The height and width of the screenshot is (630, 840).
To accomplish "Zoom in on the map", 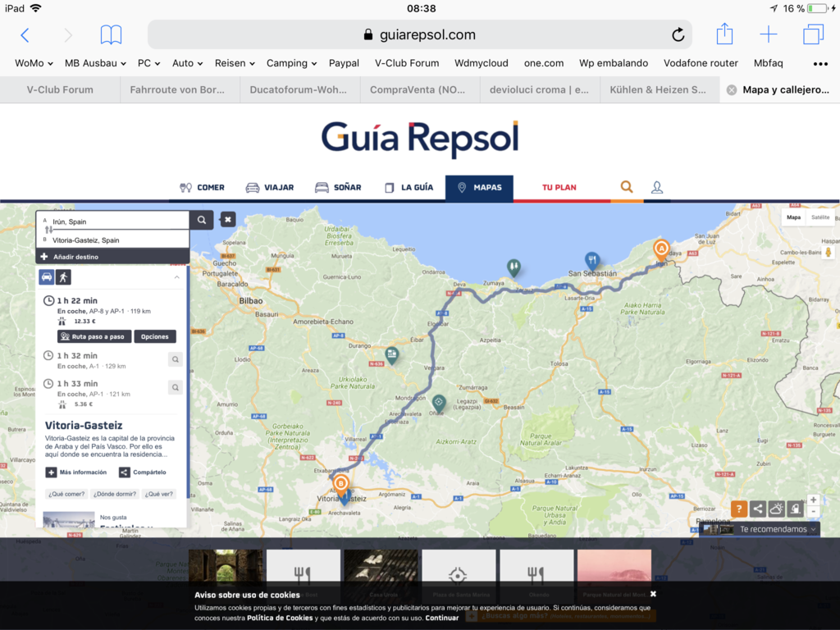I will pyautogui.click(x=813, y=500).
